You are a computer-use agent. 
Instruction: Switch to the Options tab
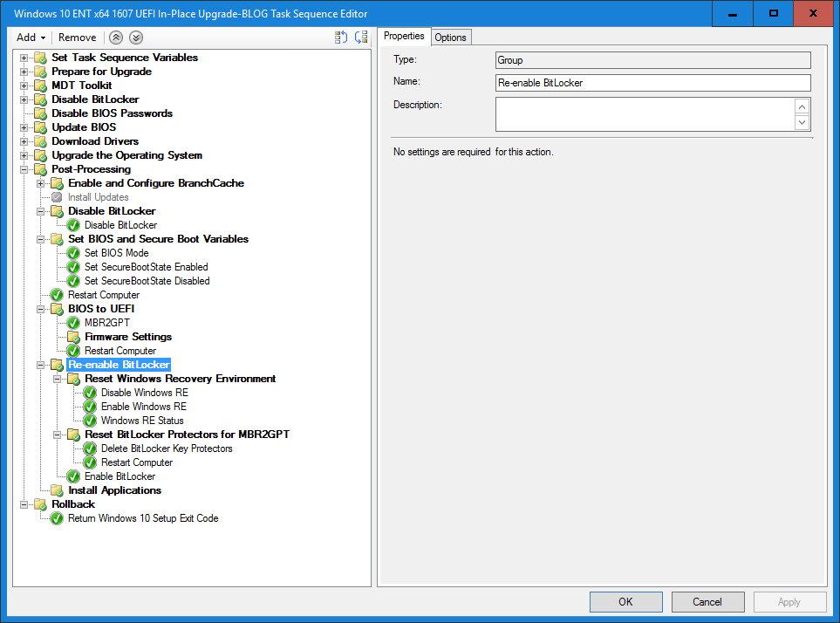pyautogui.click(x=450, y=37)
